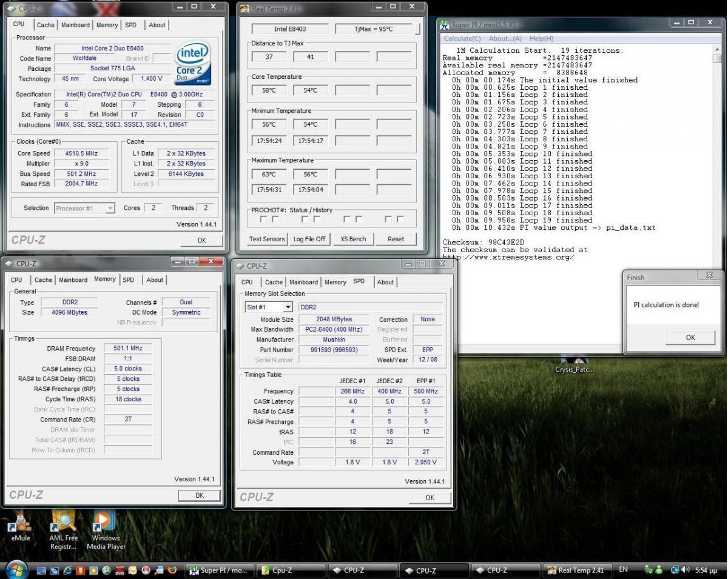The height and width of the screenshot is (579, 728).
Task: Click 'Loop 19 finished' line
Action: (522, 220)
